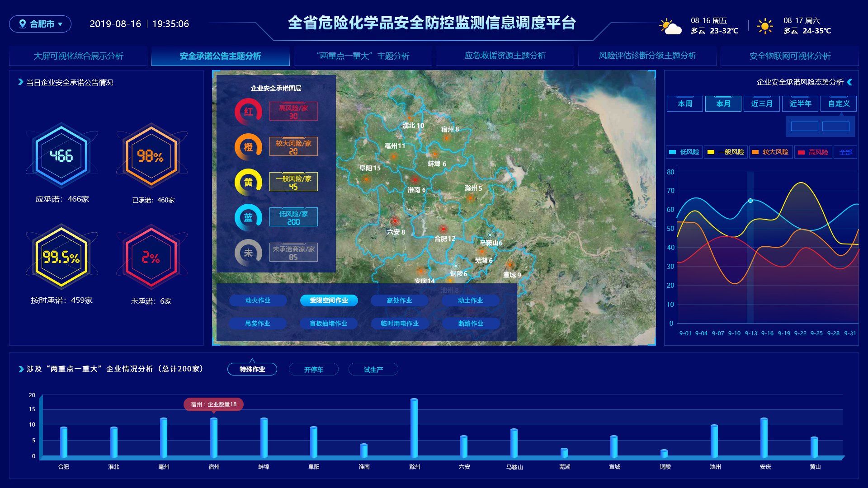The height and width of the screenshot is (488, 868).
Task: Click the 六安 8 red map marker
Action: coord(395,221)
